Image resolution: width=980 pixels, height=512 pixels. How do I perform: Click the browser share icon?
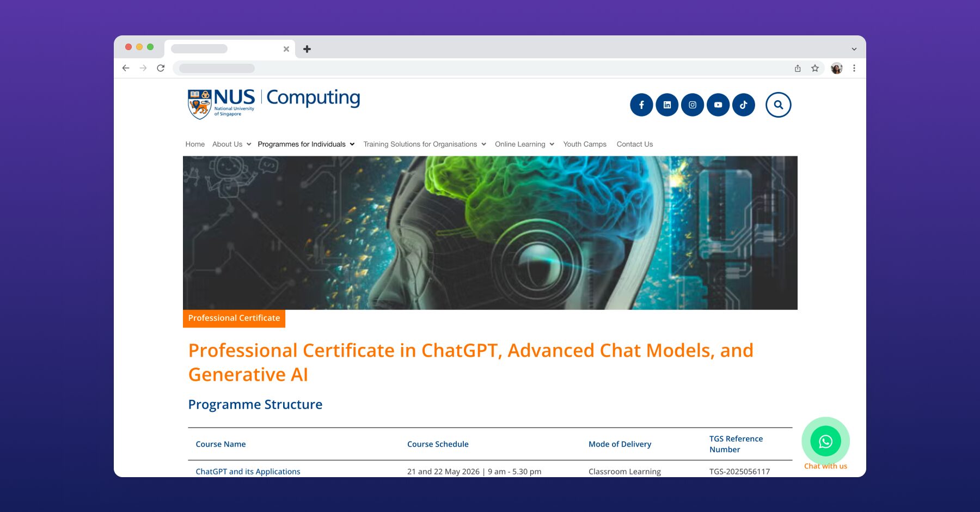tap(798, 68)
